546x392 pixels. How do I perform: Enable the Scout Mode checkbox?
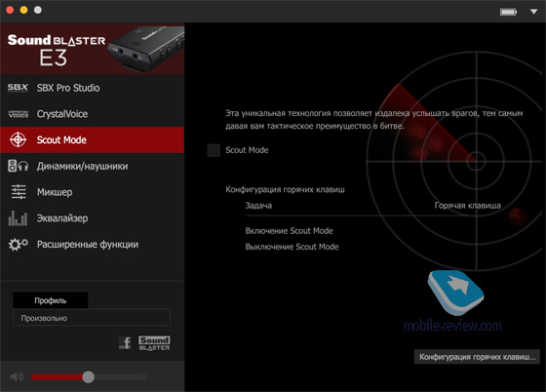(214, 150)
